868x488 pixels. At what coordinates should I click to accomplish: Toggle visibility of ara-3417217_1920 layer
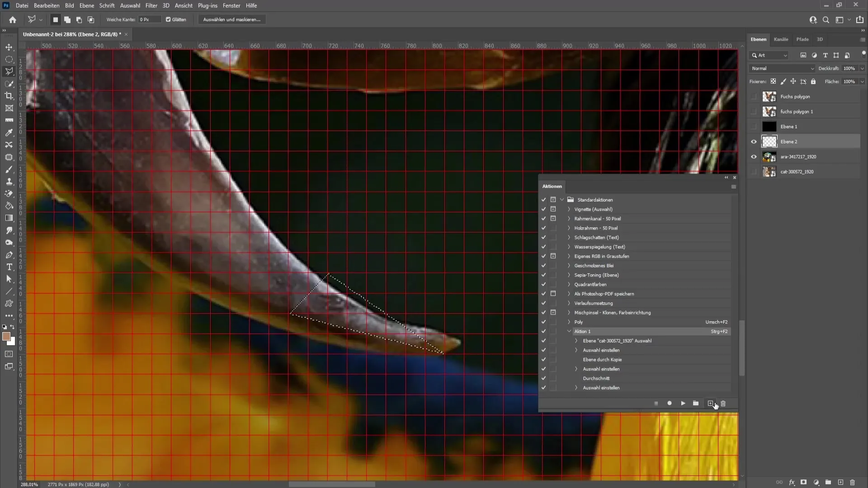tap(754, 156)
